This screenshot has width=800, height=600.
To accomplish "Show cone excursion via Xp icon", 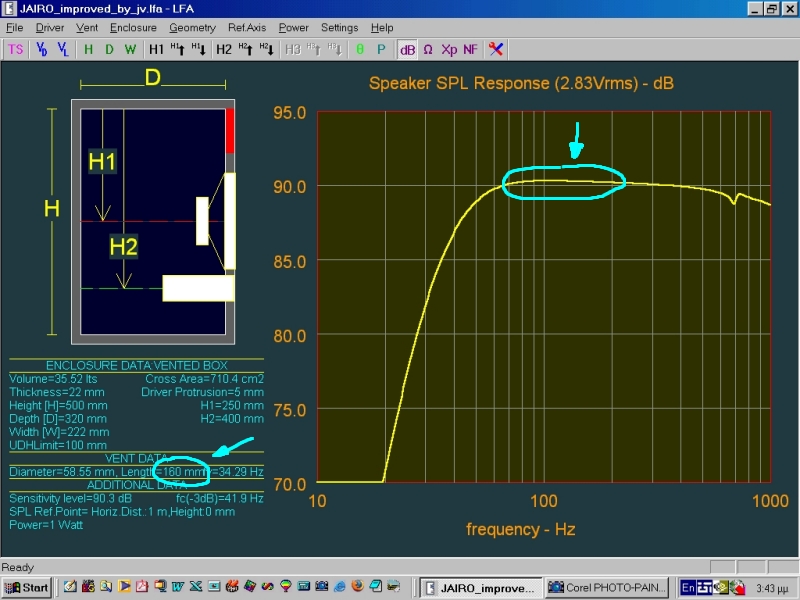I will 449,49.
